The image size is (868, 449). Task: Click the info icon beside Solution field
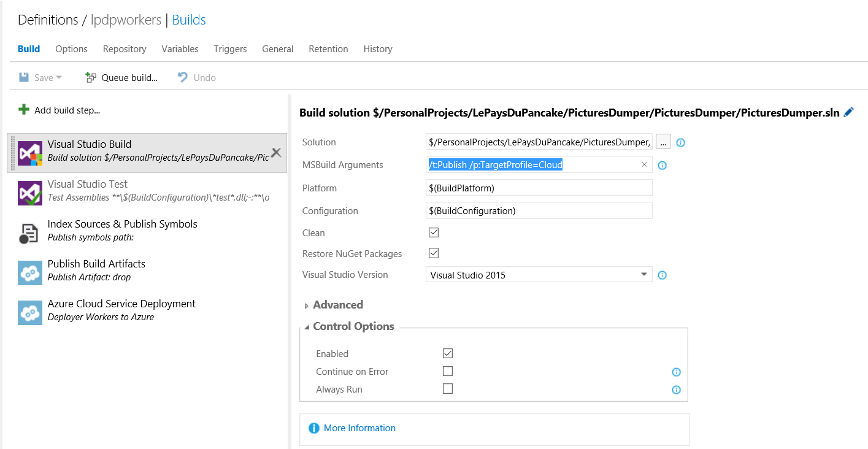pos(680,143)
